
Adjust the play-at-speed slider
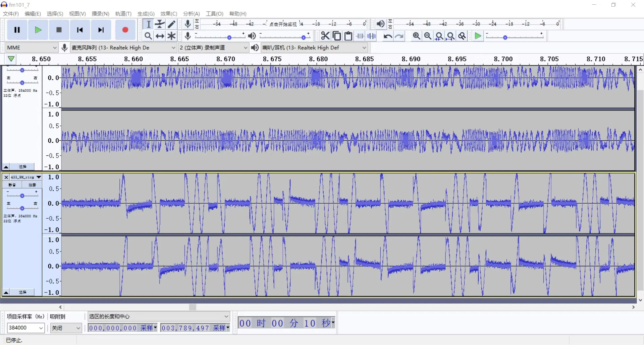(x=515, y=37)
